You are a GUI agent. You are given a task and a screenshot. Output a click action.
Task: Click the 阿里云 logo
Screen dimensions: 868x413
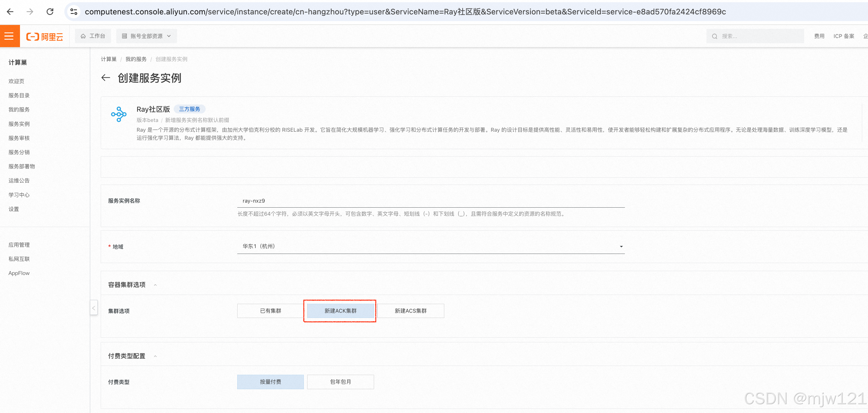[44, 36]
